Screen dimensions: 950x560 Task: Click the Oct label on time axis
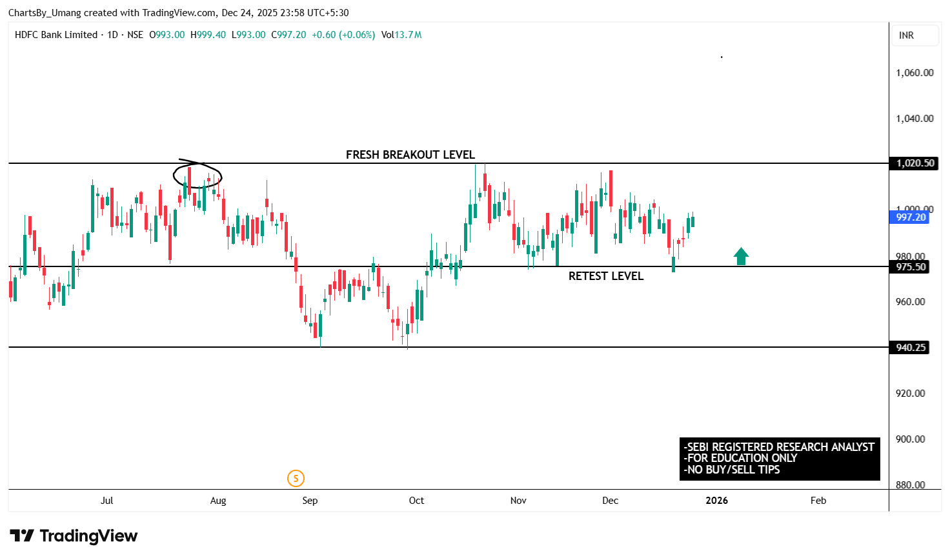pyautogui.click(x=417, y=501)
